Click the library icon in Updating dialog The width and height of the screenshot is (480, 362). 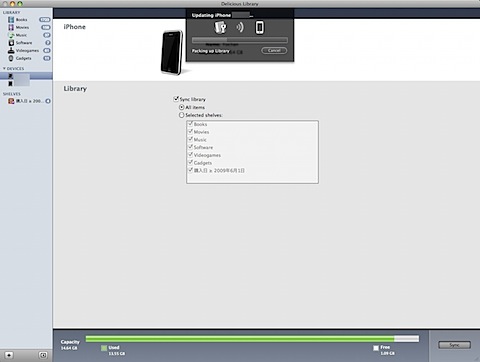[220, 27]
